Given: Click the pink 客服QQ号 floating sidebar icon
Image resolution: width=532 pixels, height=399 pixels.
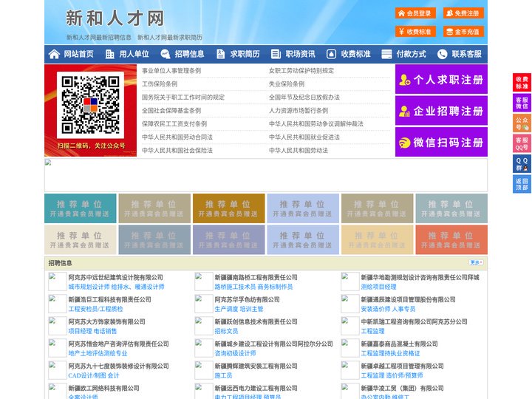Looking at the screenshot, I should tap(522, 143).
